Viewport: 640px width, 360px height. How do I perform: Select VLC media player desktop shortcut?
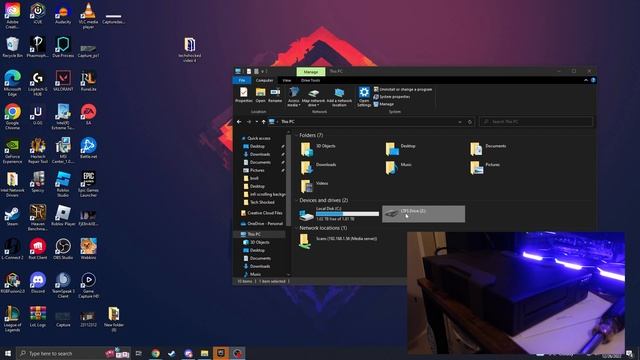pyautogui.click(x=88, y=16)
